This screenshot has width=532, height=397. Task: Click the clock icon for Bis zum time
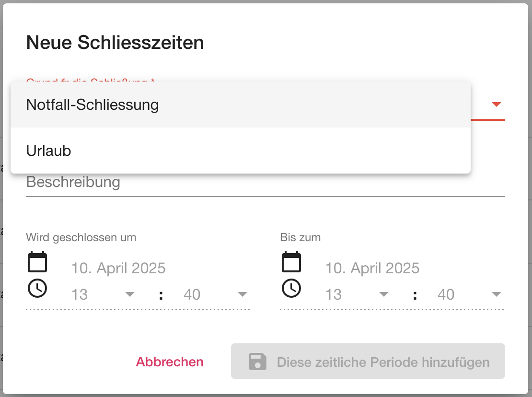(x=291, y=288)
